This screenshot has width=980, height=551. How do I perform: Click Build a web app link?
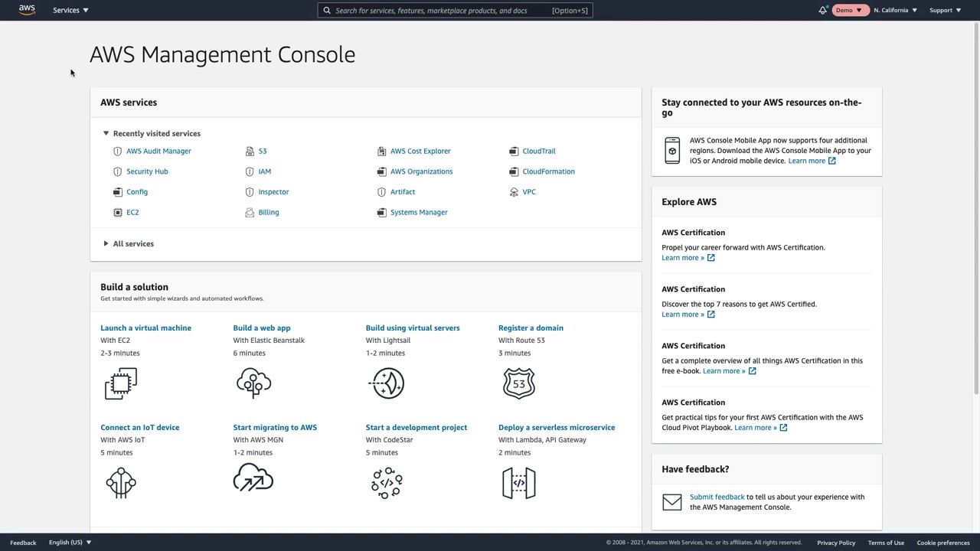(x=262, y=328)
